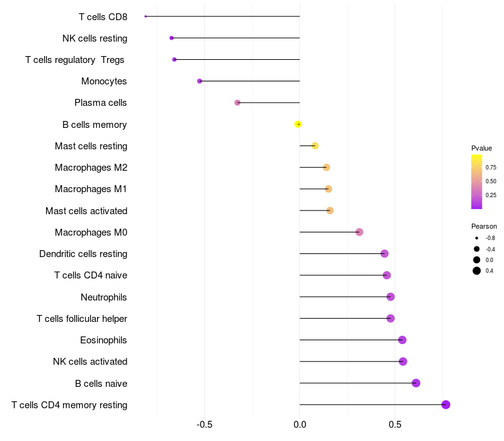This screenshot has height=441, width=504.
Task: Click the Pearson legend 0.0 size dot
Action: [x=477, y=260]
